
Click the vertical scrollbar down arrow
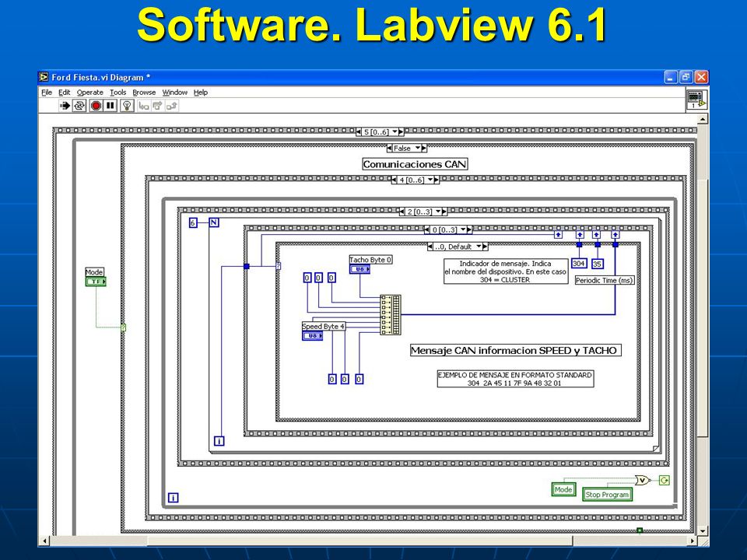pyautogui.click(x=703, y=531)
